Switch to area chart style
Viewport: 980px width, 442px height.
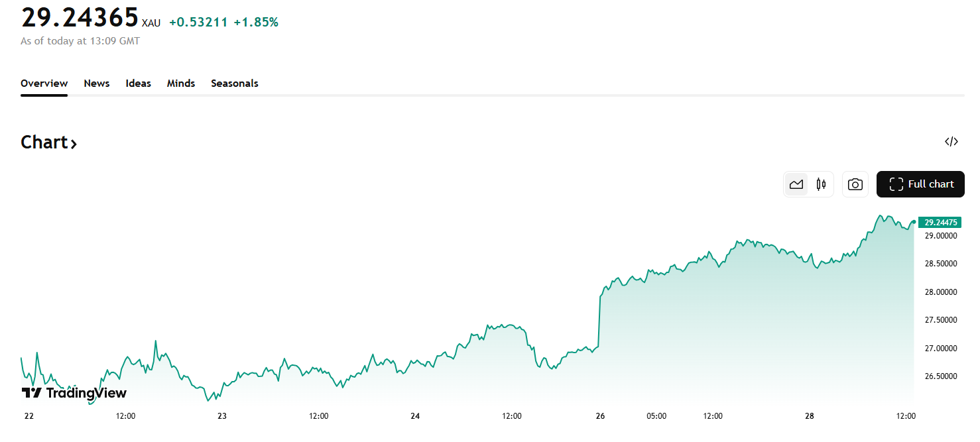click(796, 184)
